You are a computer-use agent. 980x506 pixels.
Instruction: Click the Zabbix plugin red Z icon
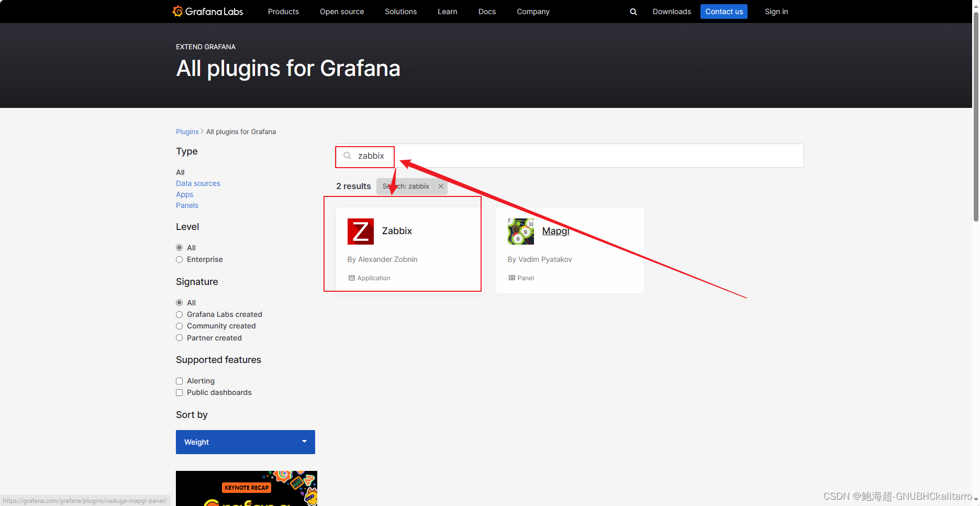tap(361, 232)
